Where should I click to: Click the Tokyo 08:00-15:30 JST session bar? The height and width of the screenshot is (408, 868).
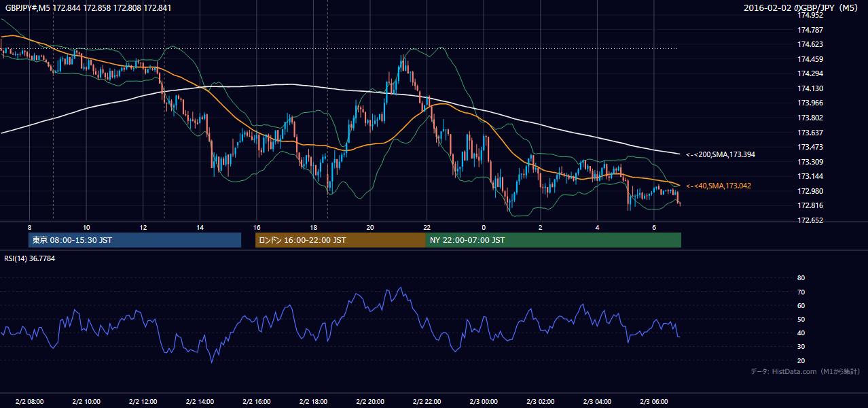(135, 240)
